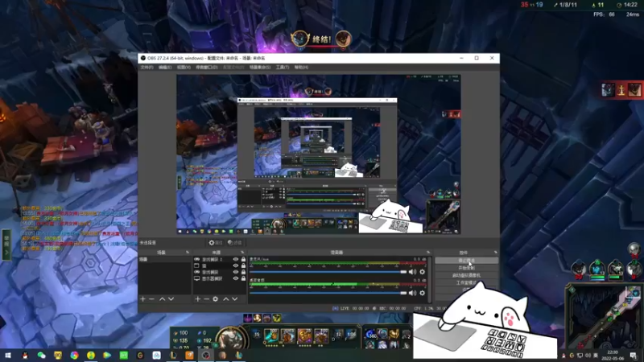Screen dimensions: 644x362
Task: Open QQ penguin icon in taskbar
Action: (x=25, y=356)
